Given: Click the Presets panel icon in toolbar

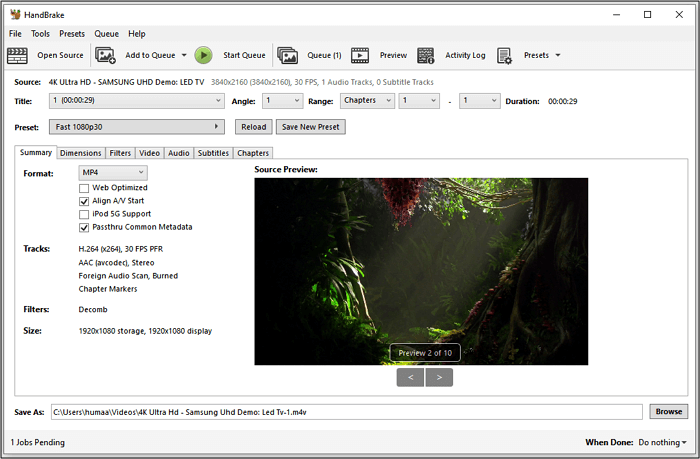Looking at the screenshot, I should (505, 55).
